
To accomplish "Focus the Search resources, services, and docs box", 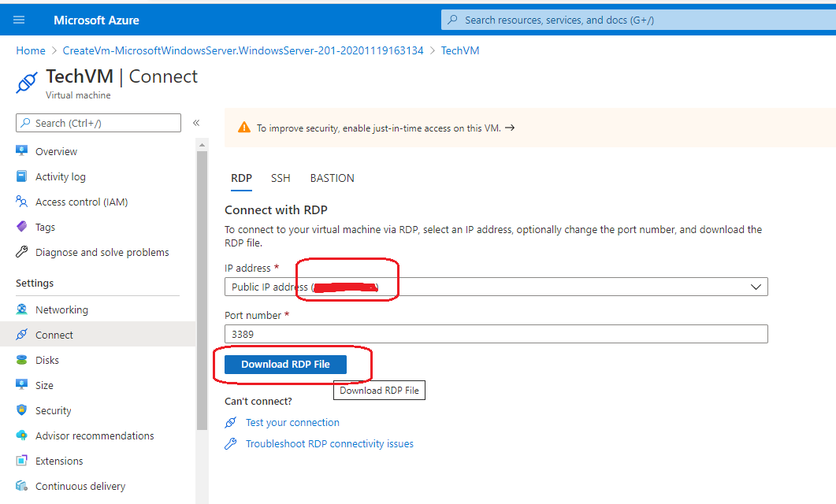I will click(638, 20).
